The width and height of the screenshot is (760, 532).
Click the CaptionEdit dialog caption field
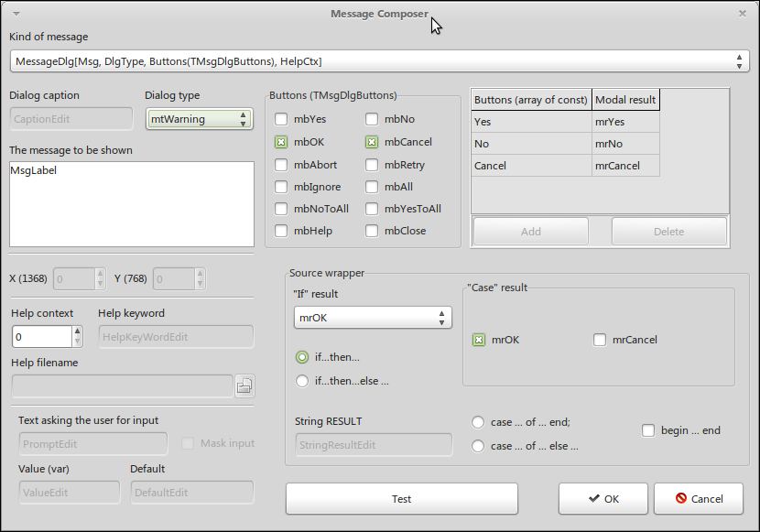71,119
